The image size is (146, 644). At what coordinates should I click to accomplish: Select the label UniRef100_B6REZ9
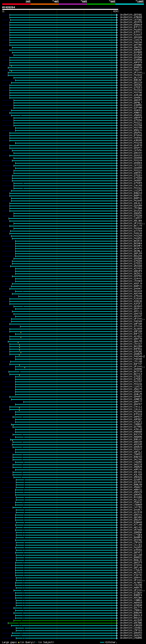pyautogui.click(x=131, y=67)
